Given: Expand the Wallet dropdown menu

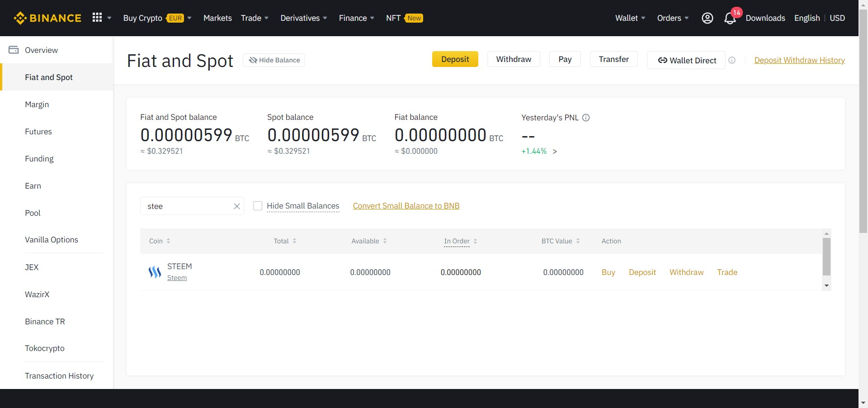Looking at the screenshot, I should click(630, 18).
